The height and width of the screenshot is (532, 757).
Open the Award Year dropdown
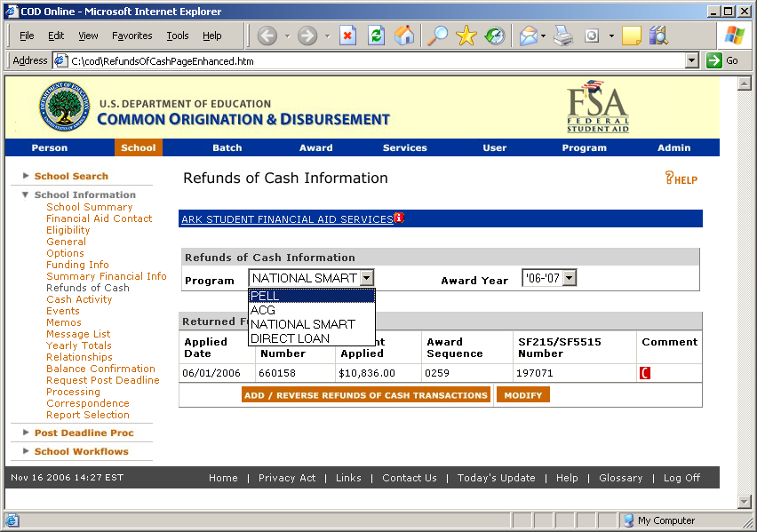[570, 279]
